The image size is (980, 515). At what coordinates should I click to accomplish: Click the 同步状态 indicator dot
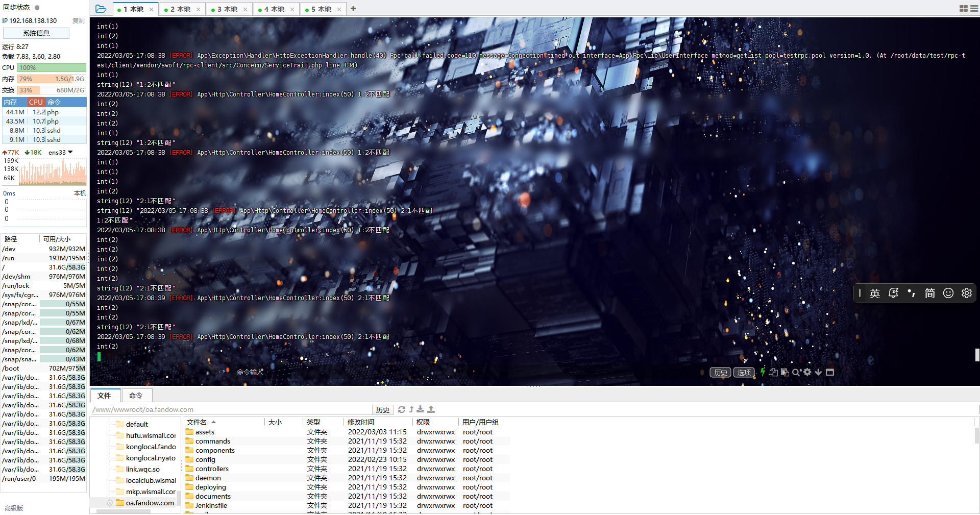click(37, 8)
